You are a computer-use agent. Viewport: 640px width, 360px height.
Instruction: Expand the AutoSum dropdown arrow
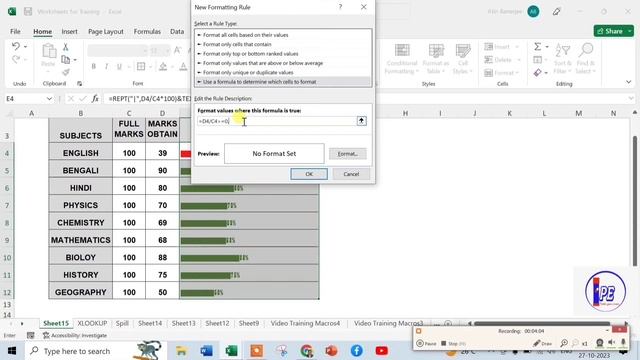tap(547, 47)
